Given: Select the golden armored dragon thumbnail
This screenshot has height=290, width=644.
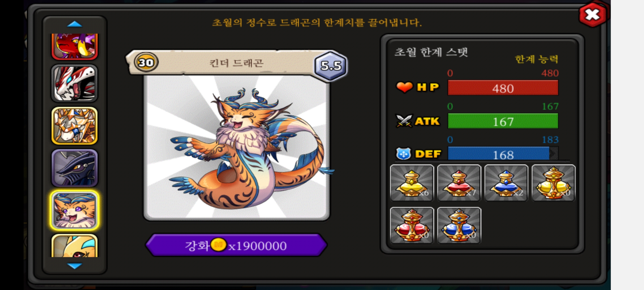Looking at the screenshot, I should click(74, 126).
